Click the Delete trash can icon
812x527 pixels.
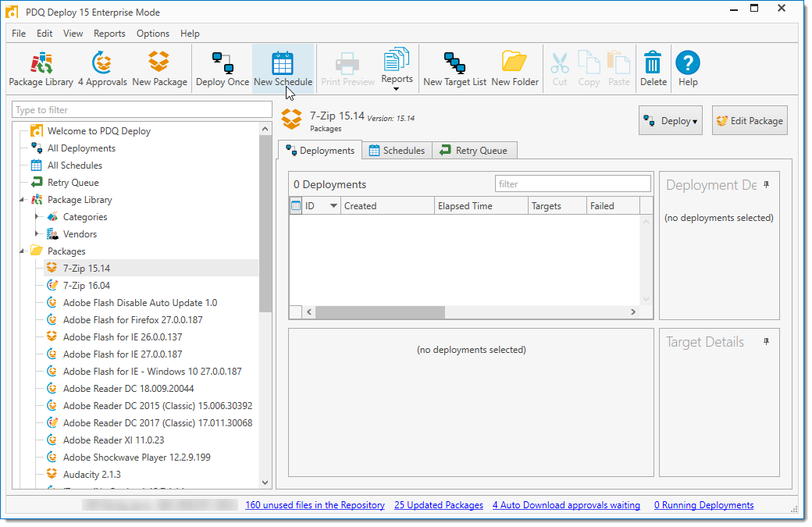[653, 62]
